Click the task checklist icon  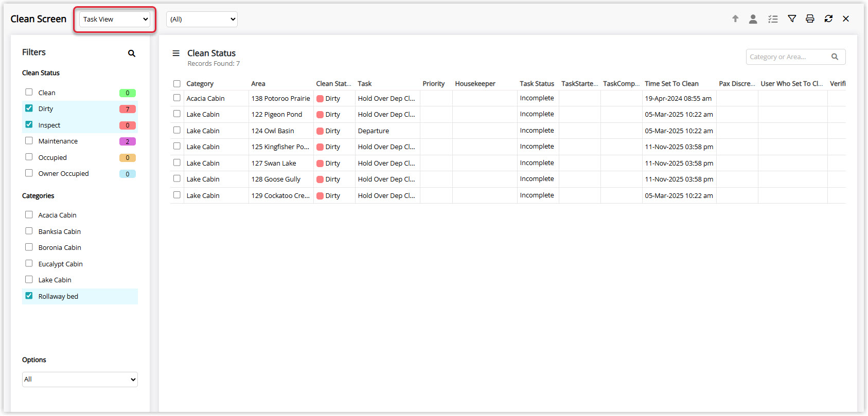[773, 19]
